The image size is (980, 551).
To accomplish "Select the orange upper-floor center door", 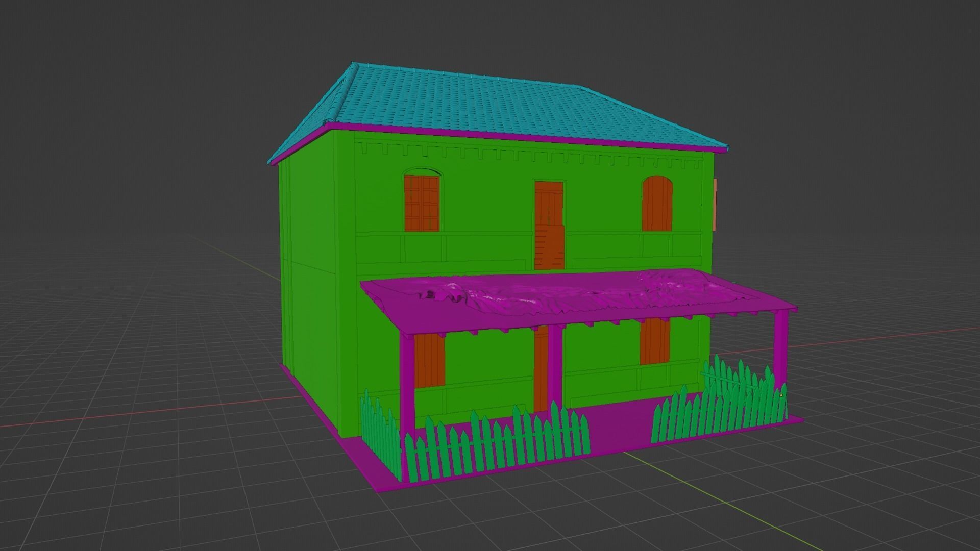I will pos(549,226).
